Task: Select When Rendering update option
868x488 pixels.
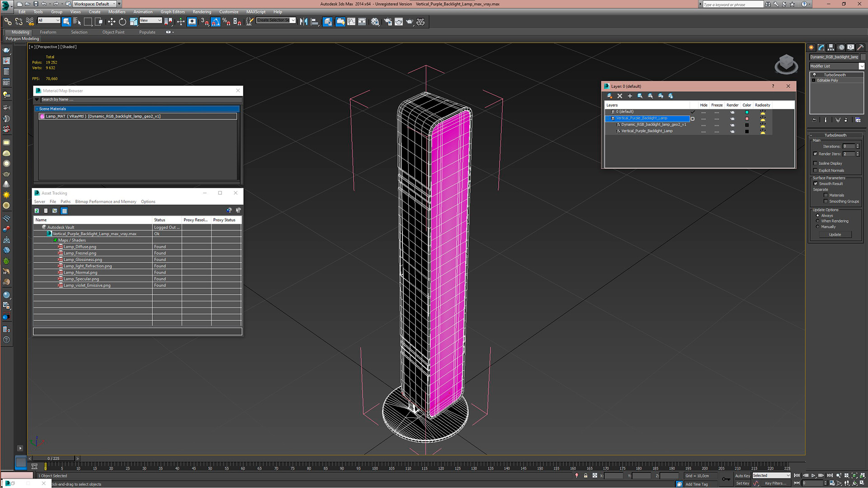Action: point(817,221)
